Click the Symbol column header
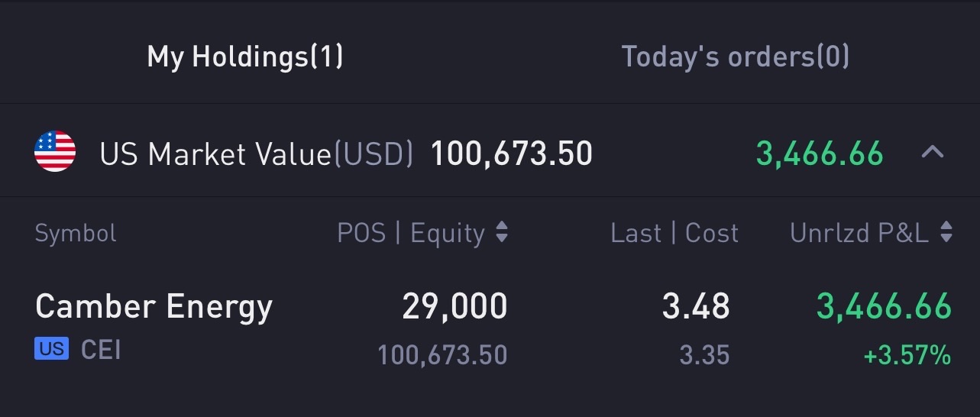 point(76,234)
